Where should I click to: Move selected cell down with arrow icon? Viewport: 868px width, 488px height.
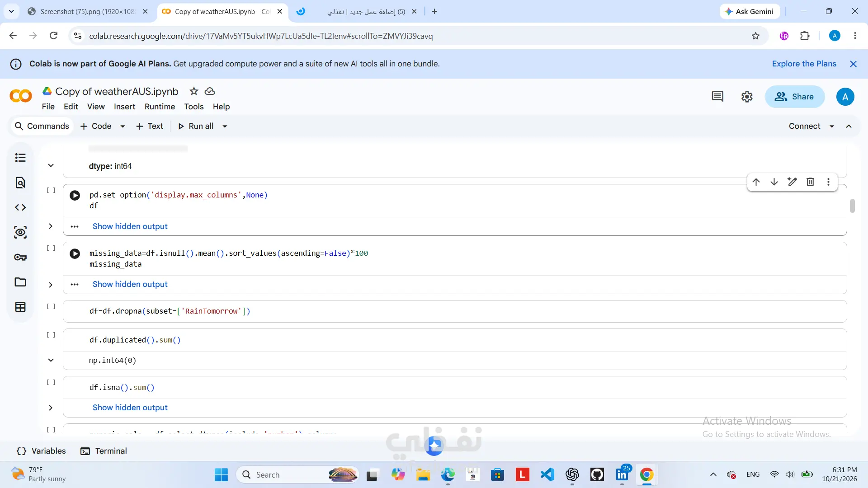tap(774, 182)
